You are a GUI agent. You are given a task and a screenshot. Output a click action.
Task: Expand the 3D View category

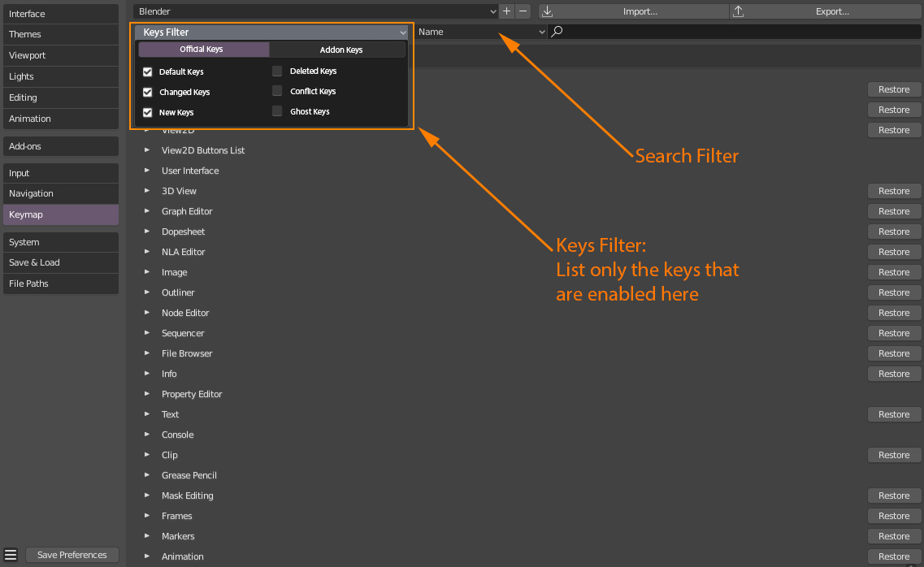tap(147, 191)
